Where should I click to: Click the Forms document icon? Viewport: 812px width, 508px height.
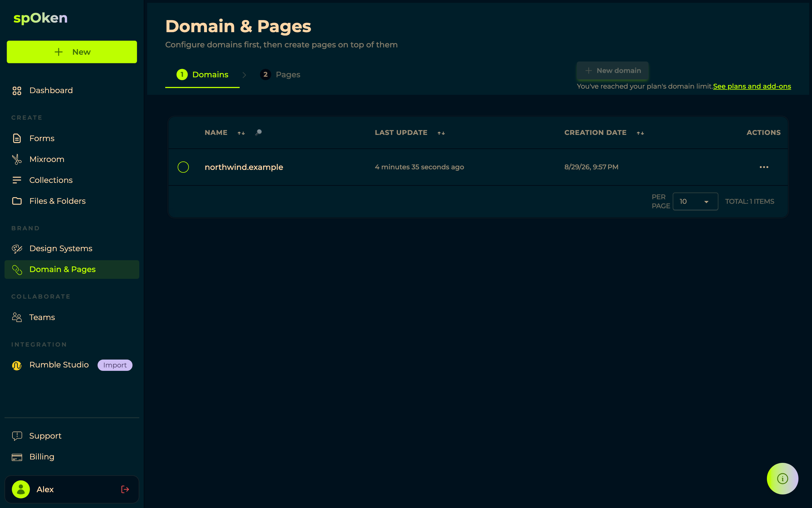[17, 138]
